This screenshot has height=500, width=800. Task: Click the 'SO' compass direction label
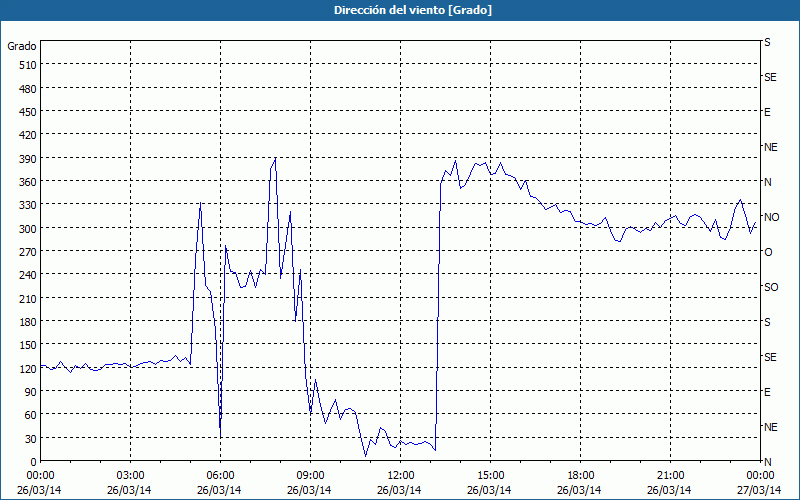[x=771, y=287]
